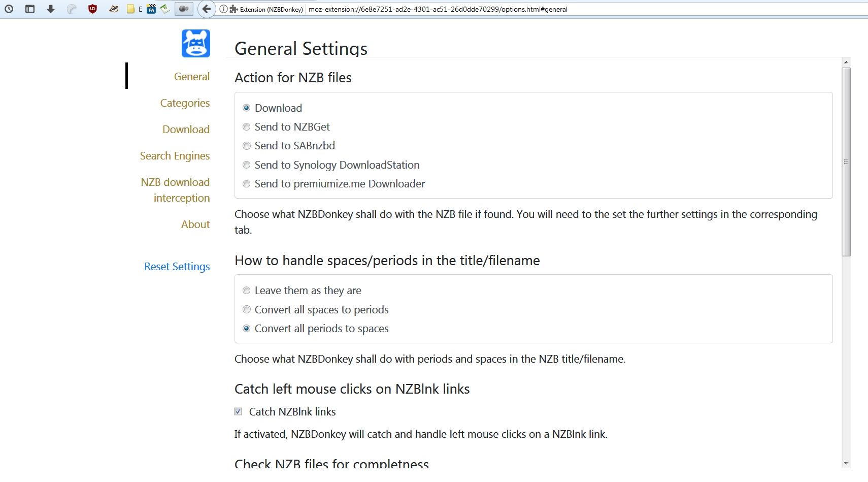
Task: Open the Search Engines tab
Action: 175,156
